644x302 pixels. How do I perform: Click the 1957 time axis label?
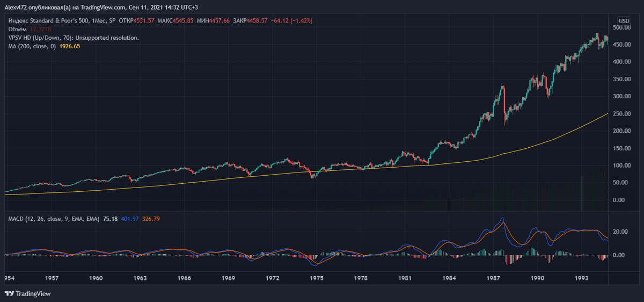coord(52,278)
